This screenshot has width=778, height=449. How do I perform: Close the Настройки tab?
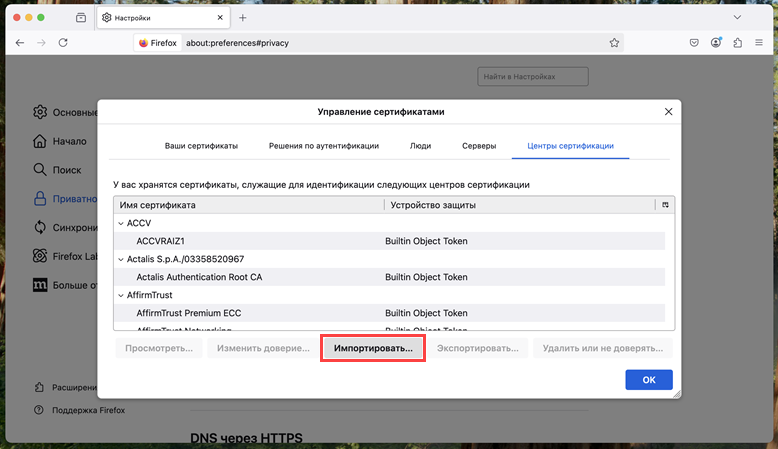pos(220,17)
